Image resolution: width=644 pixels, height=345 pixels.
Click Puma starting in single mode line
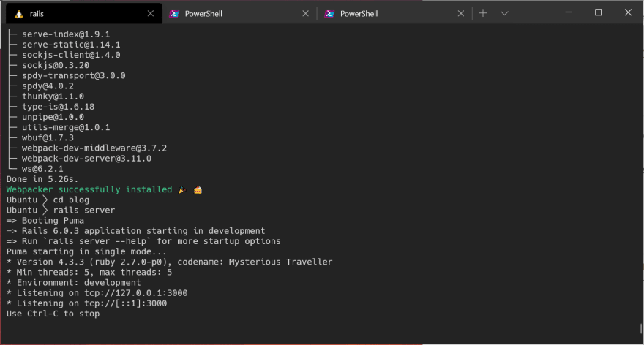click(x=86, y=251)
